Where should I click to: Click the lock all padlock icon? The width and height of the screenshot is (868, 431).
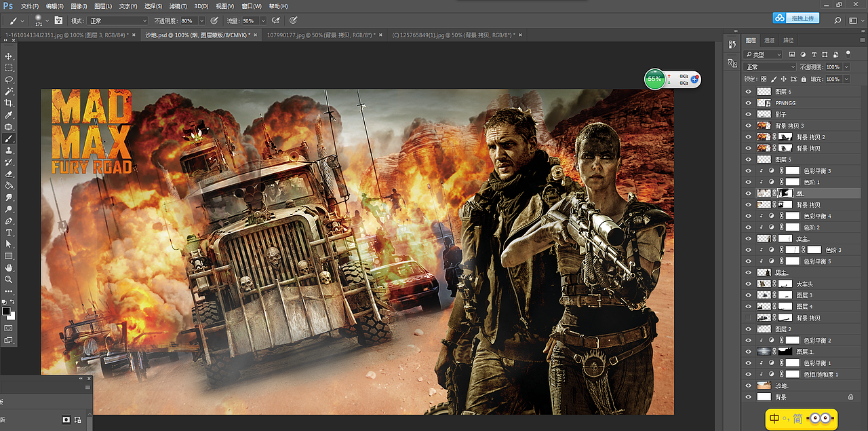[804, 79]
